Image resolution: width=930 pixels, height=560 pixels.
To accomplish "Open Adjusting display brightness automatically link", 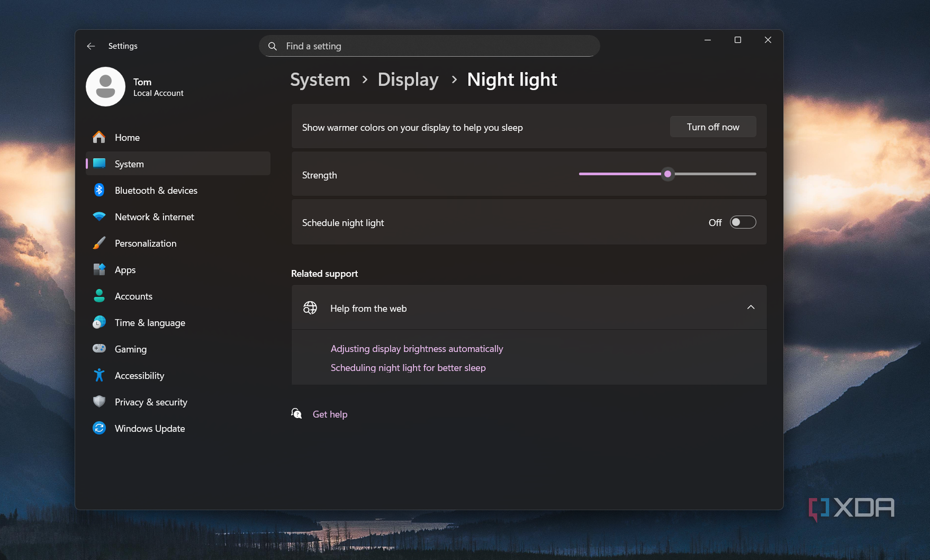I will pyautogui.click(x=417, y=349).
